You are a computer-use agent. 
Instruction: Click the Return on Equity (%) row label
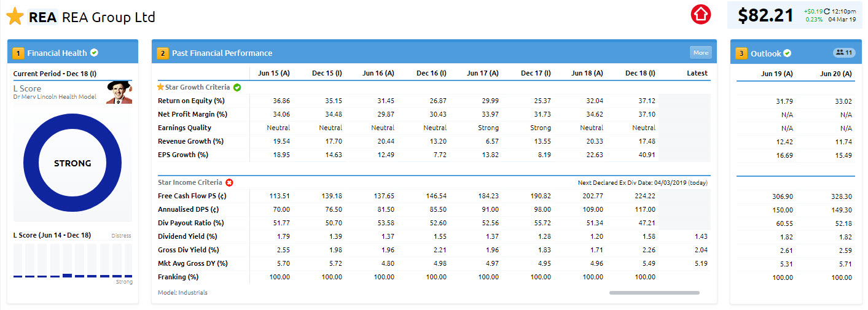(191, 101)
